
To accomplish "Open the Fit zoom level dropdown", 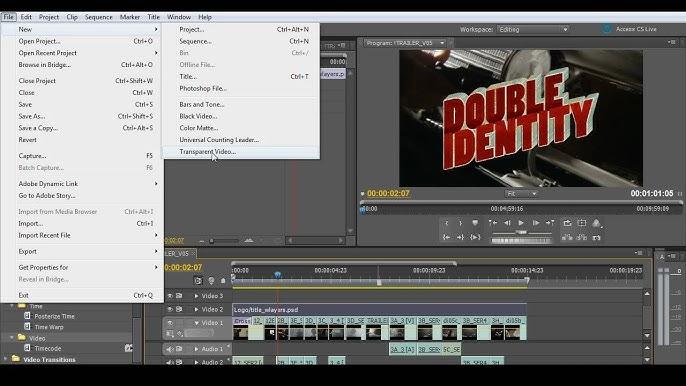I will (521, 193).
